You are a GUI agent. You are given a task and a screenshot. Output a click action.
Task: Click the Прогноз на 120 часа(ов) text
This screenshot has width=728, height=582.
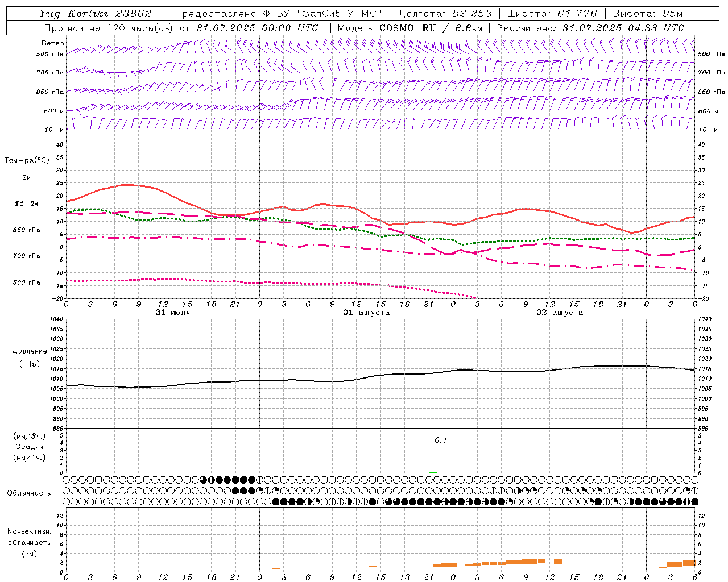[x=110, y=28]
